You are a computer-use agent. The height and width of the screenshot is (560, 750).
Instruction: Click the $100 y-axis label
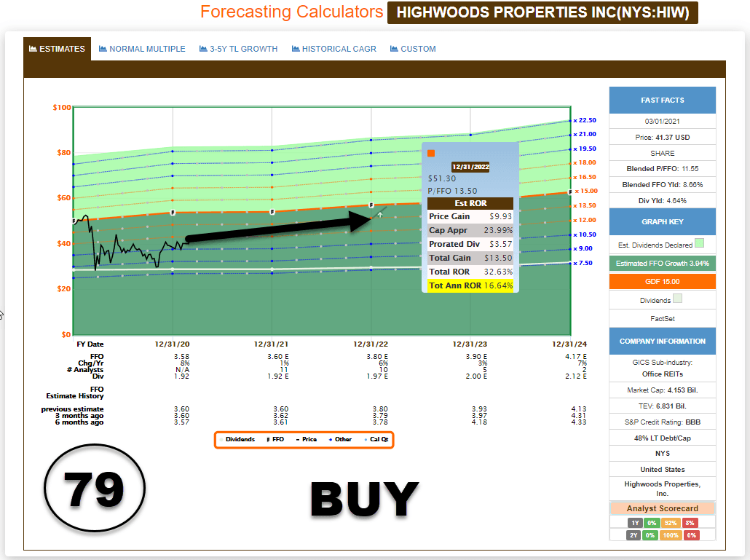(x=62, y=107)
